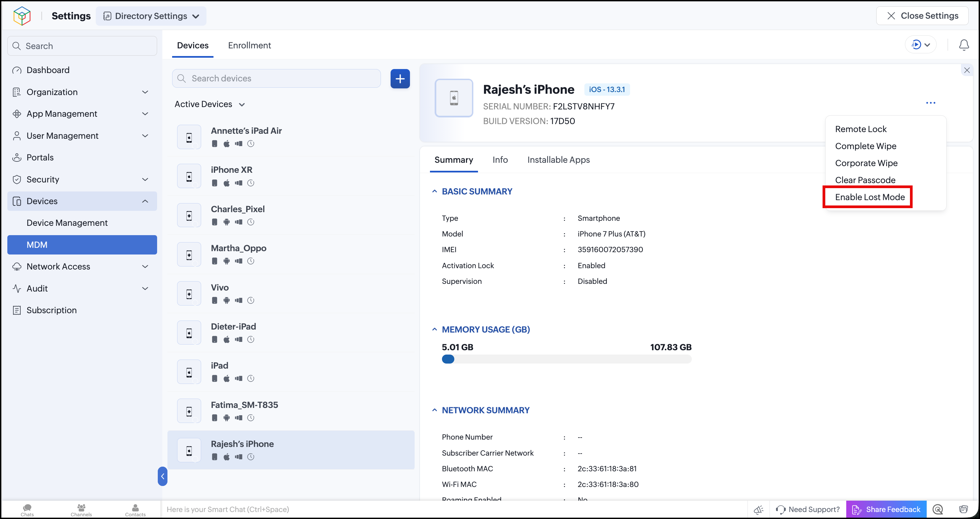Open the play-icon dropdown near the bell
The height and width of the screenshot is (519, 980).
(920, 45)
